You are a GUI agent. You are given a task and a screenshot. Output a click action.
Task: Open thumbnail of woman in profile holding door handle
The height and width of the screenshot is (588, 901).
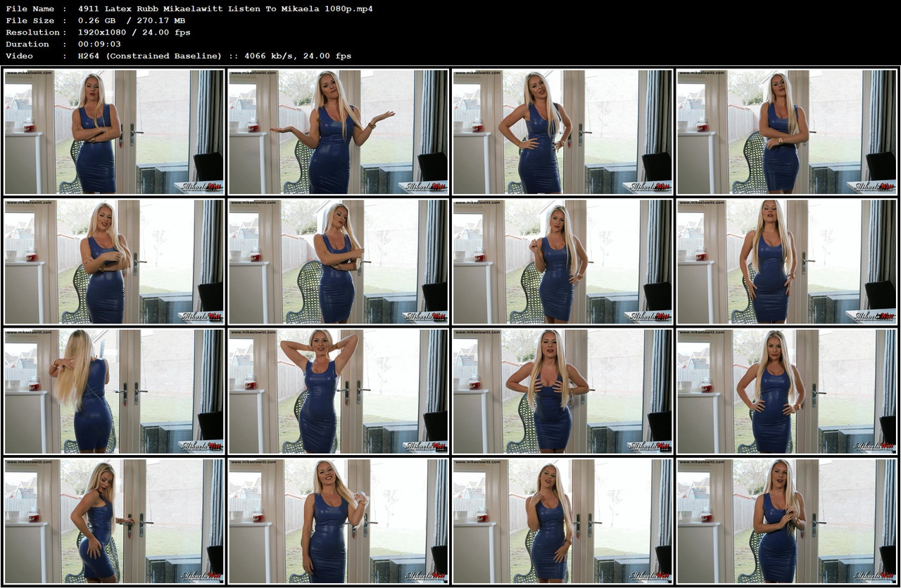113,520
